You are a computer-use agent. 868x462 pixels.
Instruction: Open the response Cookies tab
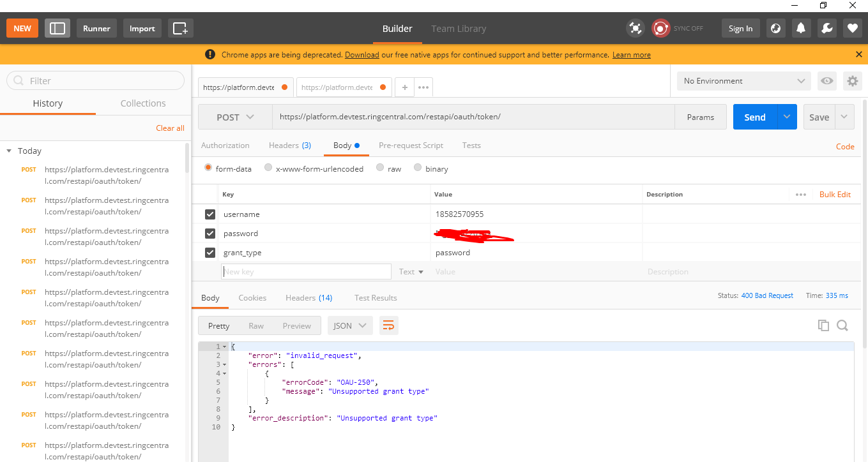click(x=252, y=298)
